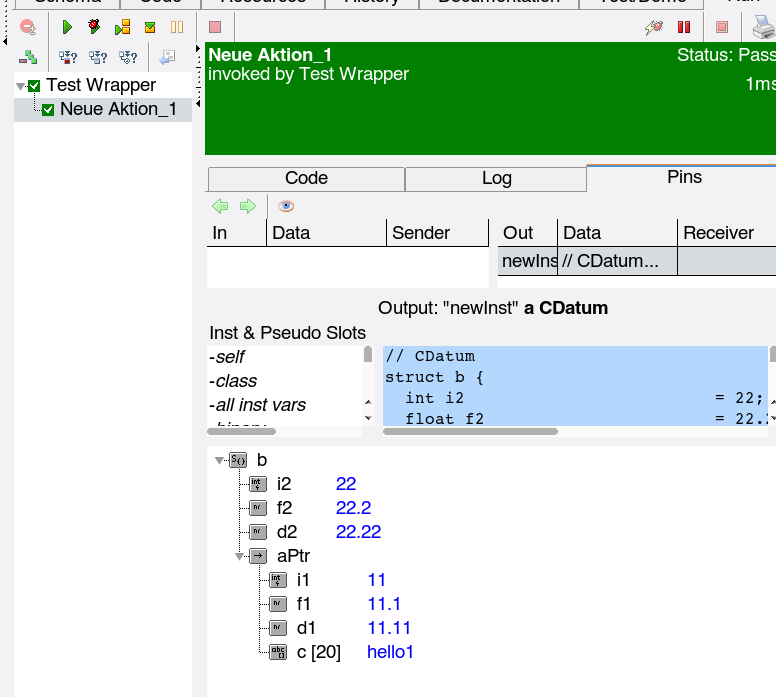Click the code view horizontal scrollbar
Screen dimensions: 776x697
[x=470, y=432]
